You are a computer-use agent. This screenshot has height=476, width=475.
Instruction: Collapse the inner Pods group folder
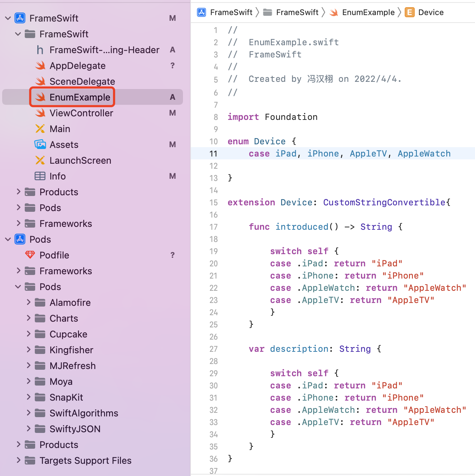(x=18, y=286)
